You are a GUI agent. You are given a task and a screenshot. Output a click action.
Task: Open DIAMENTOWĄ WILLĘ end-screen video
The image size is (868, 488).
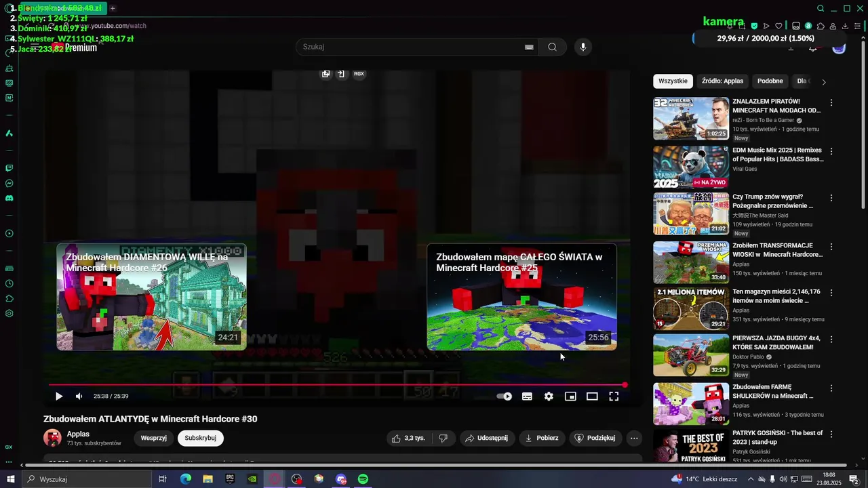click(x=151, y=297)
